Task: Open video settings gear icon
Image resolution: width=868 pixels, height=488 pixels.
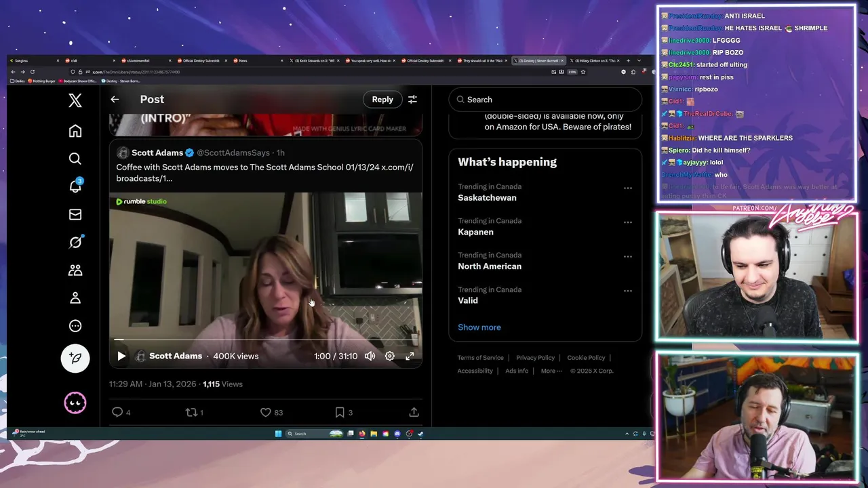Action: [x=390, y=356]
